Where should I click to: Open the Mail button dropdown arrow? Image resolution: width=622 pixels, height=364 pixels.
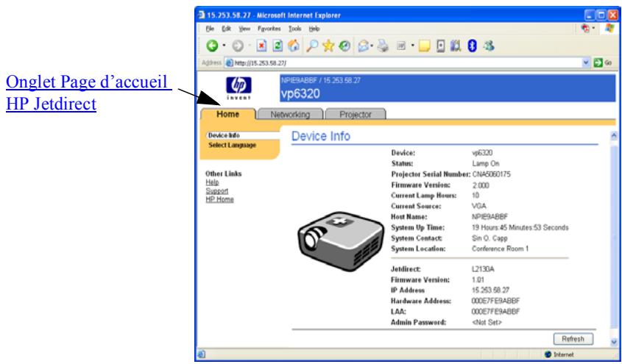click(x=372, y=46)
